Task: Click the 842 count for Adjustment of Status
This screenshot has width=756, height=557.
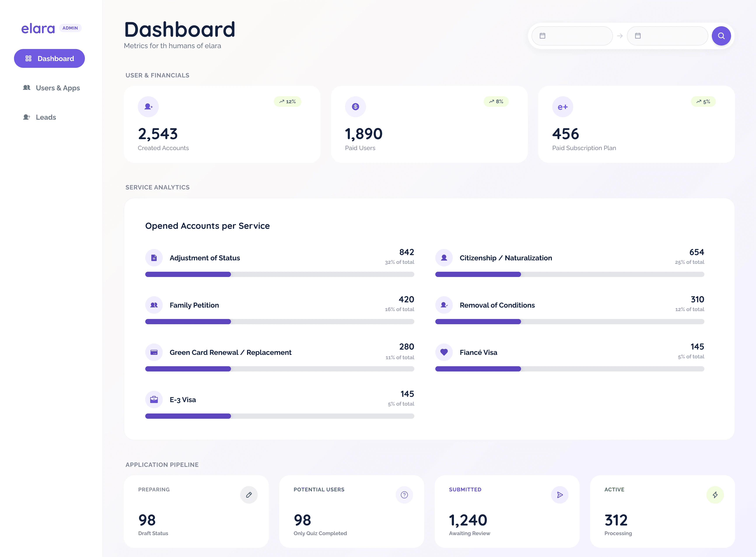Action: click(406, 252)
